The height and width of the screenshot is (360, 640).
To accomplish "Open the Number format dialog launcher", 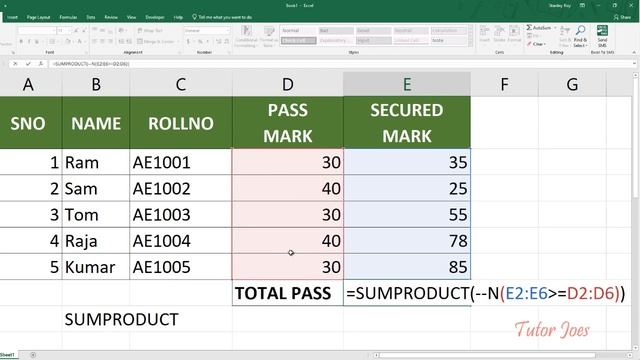I will 229,53.
